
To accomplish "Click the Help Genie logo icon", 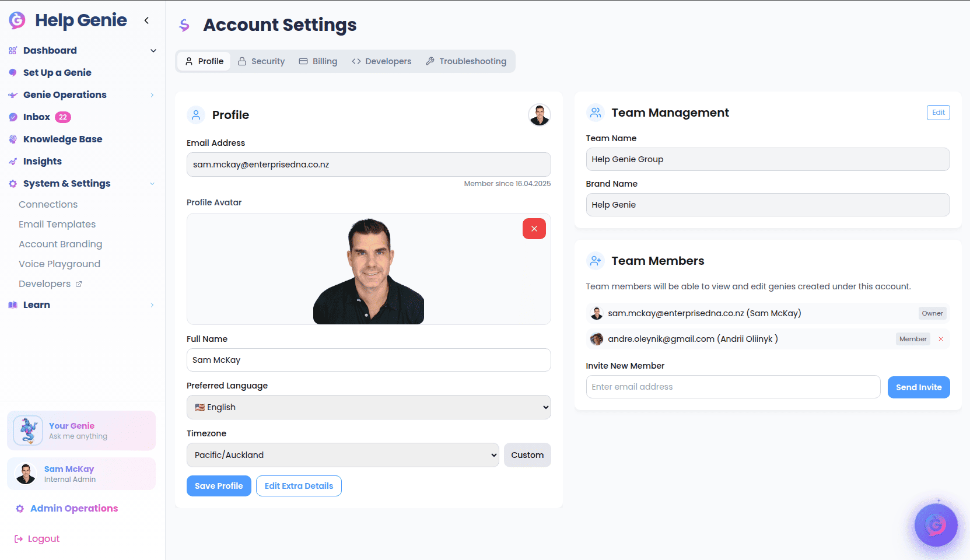I will coord(17,20).
